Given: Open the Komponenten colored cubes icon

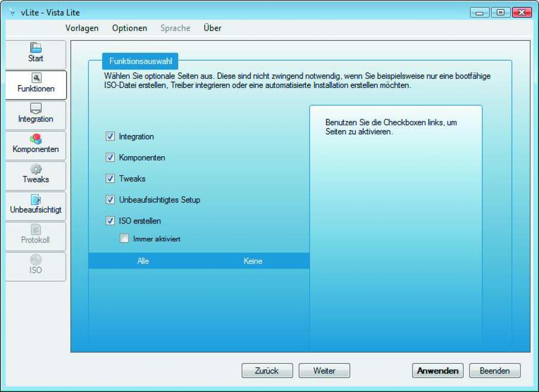Looking at the screenshot, I should coord(36,139).
